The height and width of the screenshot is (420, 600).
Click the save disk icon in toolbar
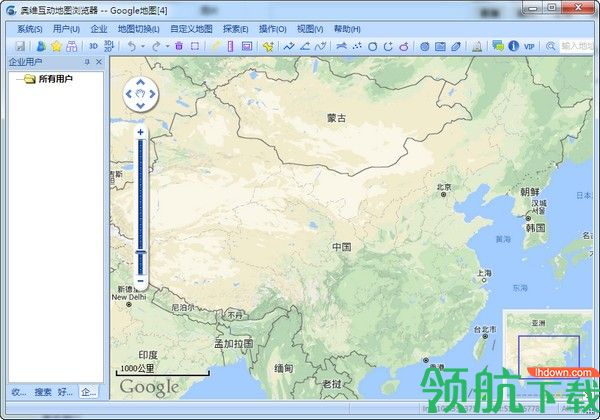20,46
